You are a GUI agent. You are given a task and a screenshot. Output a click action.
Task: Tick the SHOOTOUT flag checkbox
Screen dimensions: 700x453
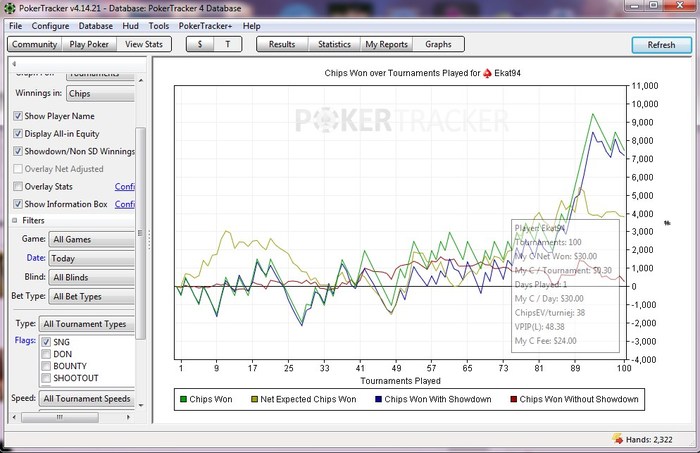(x=46, y=378)
